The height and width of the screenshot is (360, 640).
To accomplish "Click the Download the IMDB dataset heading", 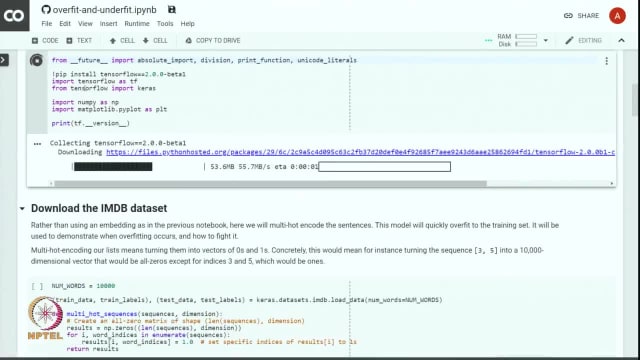I will (99, 208).
